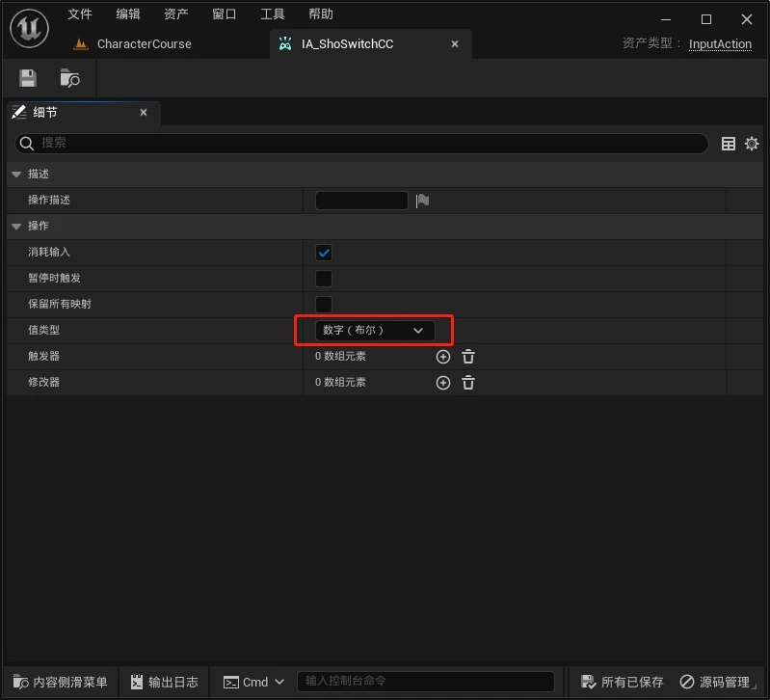This screenshot has width=770, height=700.
Task: Focus the 输入控制台命令 console input
Action: 426,682
